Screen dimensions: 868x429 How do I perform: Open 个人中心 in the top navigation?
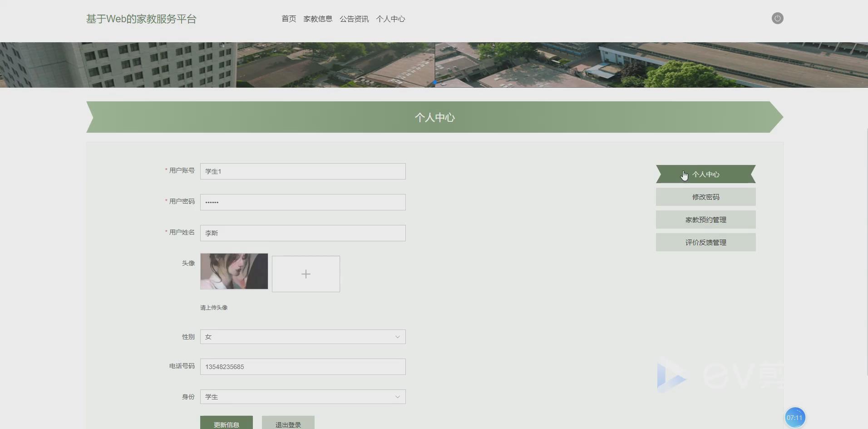(x=390, y=19)
